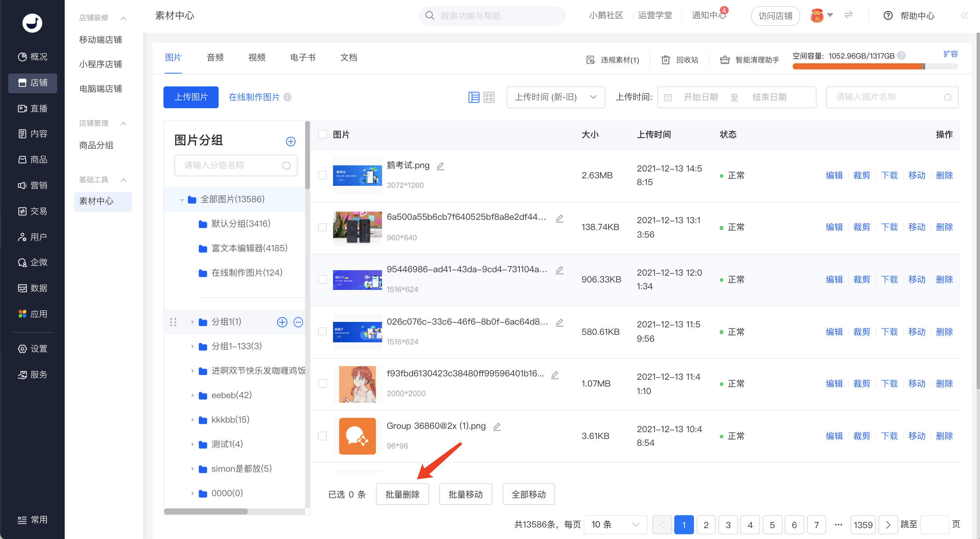Switch to the 视频 tab
Image resolution: width=980 pixels, height=539 pixels.
(257, 58)
